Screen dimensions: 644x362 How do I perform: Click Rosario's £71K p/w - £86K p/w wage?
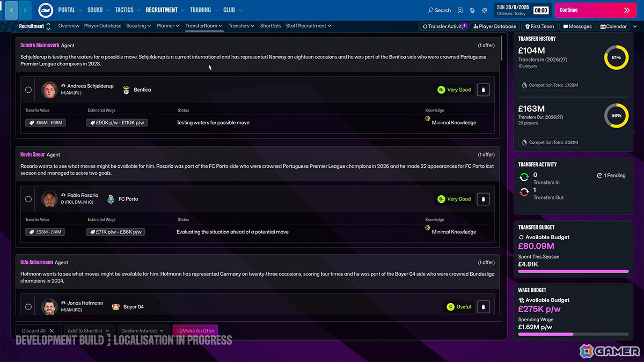[115, 232]
